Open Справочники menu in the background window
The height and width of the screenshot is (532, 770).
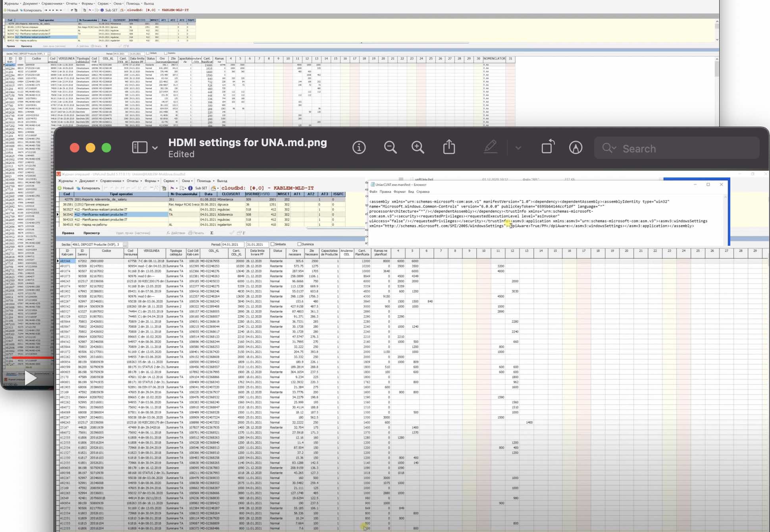(52, 4)
